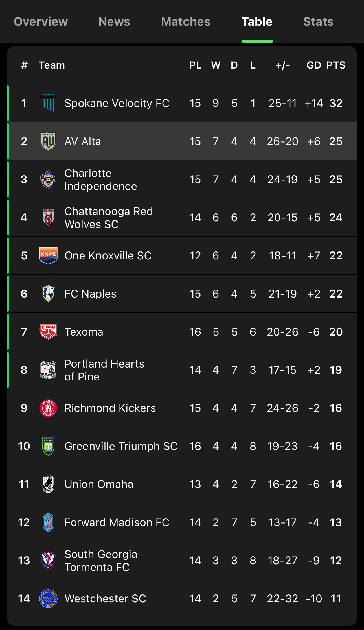Click the GD column header
The width and height of the screenshot is (364, 630).
pyautogui.click(x=314, y=65)
